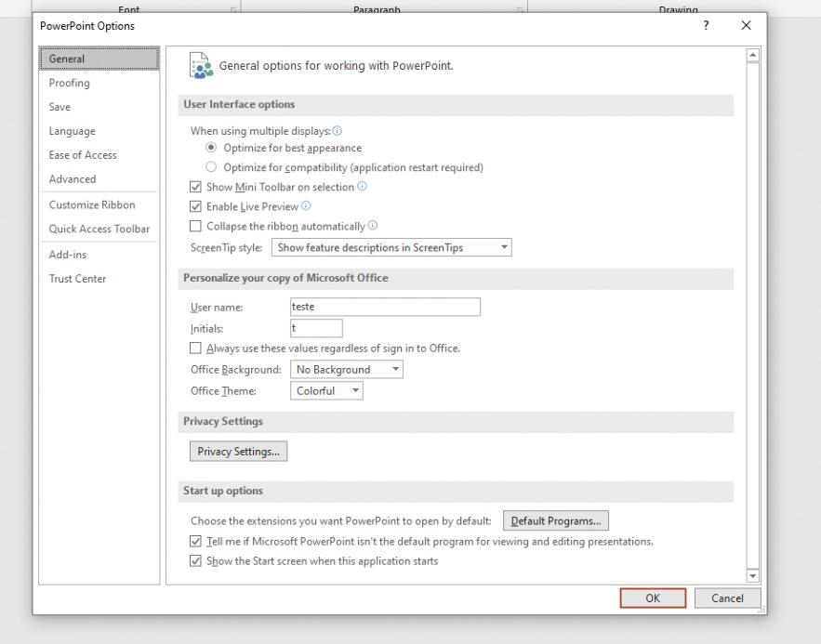Click the scrollbar up arrow
821x644 pixels.
(x=752, y=55)
